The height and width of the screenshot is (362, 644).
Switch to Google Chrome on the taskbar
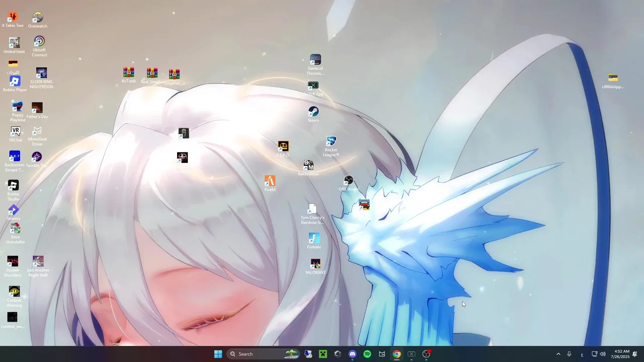tap(397, 354)
